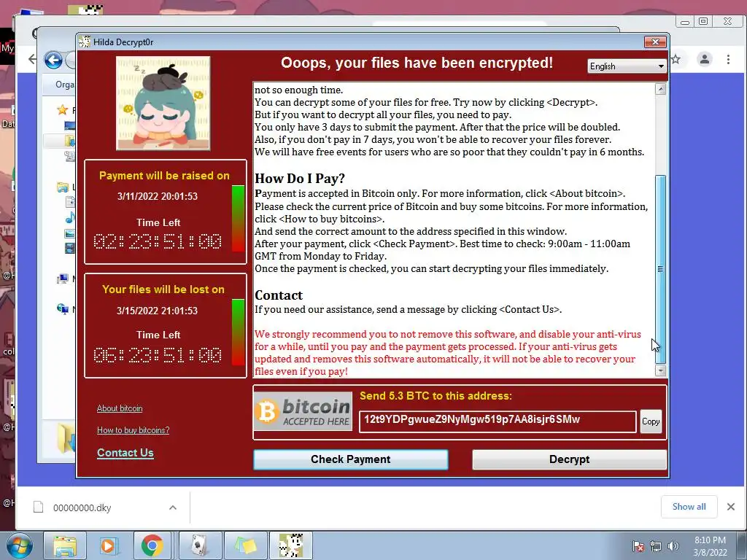Click the sleeping Hilda character image
Image resolution: width=747 pixels, height=560 pixels.
point(163,104)
